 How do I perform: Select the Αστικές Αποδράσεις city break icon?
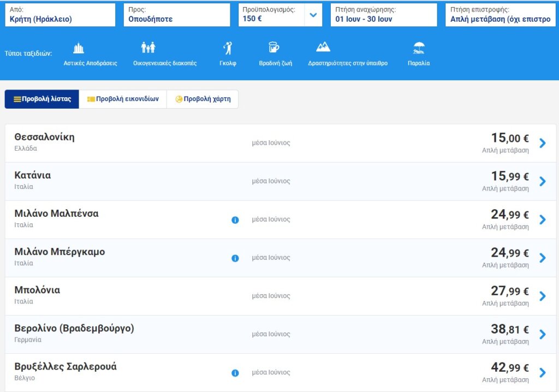click(x=79, y=49)
